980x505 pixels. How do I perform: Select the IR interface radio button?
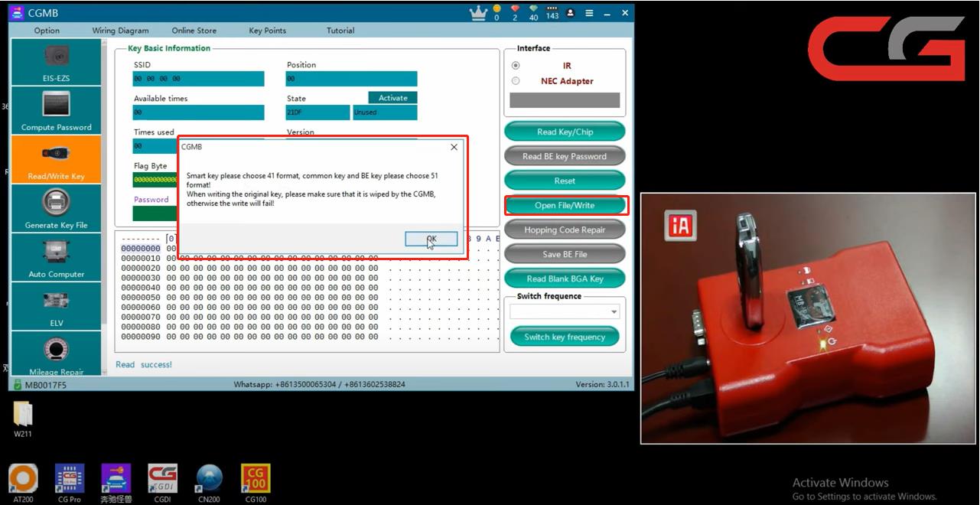[516, 66]
